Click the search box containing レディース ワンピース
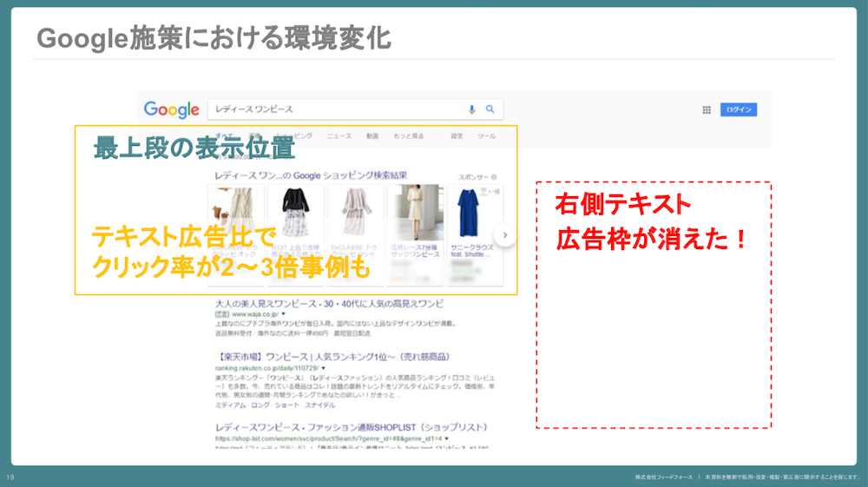868x487 pixels. [x=355, y=109]
